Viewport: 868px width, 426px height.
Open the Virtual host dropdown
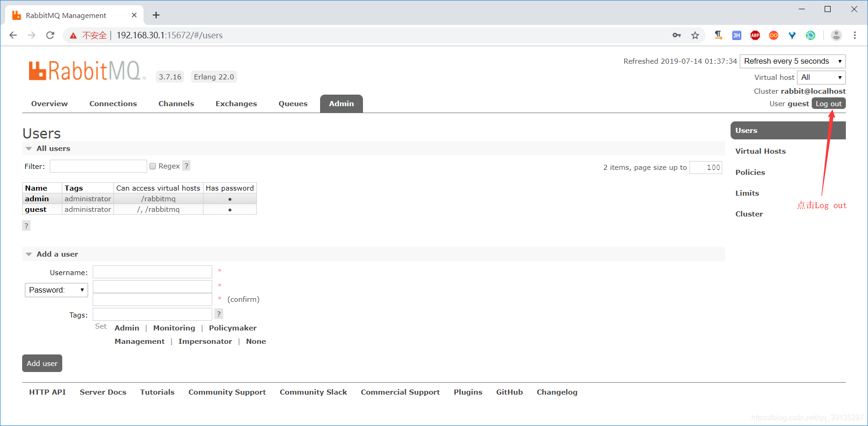(821, 78)
